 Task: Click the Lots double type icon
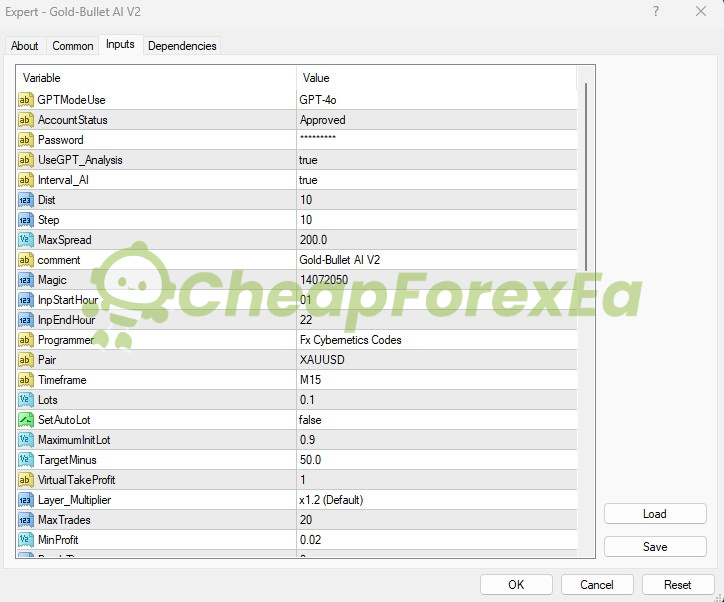pyautogui.click(x=25, y=400)
